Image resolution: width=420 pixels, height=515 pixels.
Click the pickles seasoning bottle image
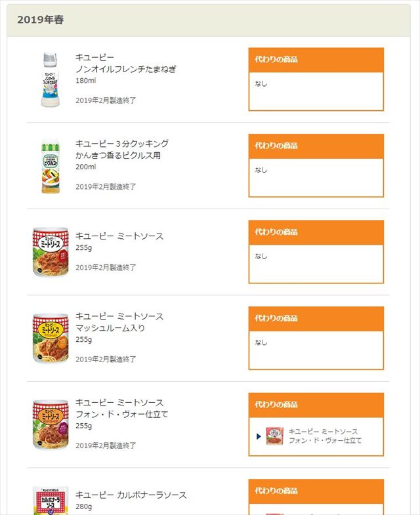(51, 166)
